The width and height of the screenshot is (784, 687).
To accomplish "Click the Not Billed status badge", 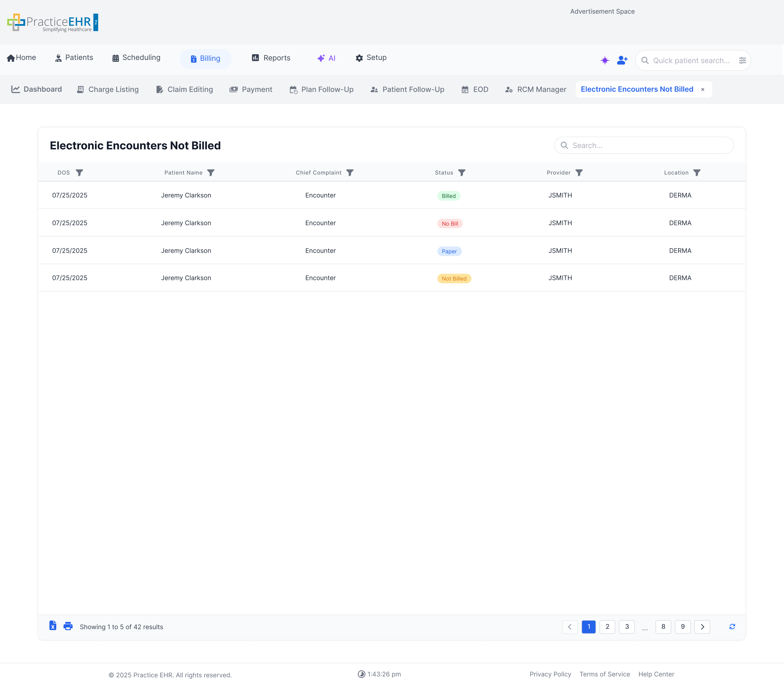I will tap(454, 278).
